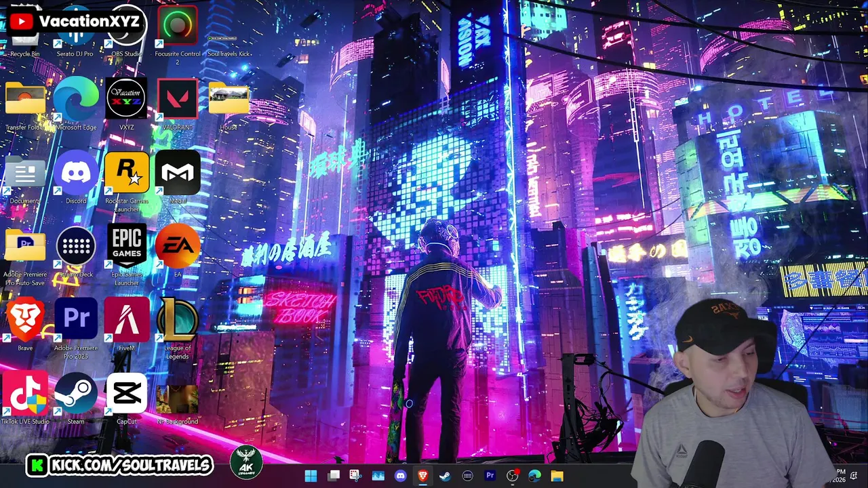Open the notification bell in system tray
This screenshot has width=868, height=488.
854,476
